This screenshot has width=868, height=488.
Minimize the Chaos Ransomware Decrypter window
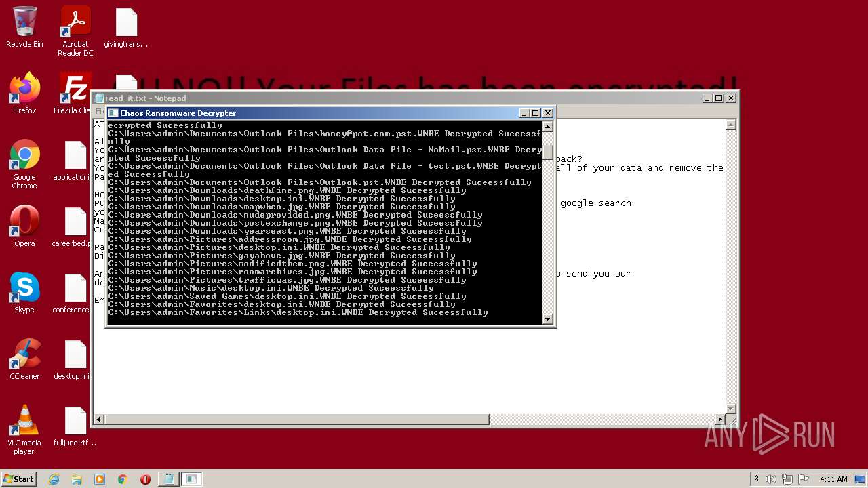524,113
